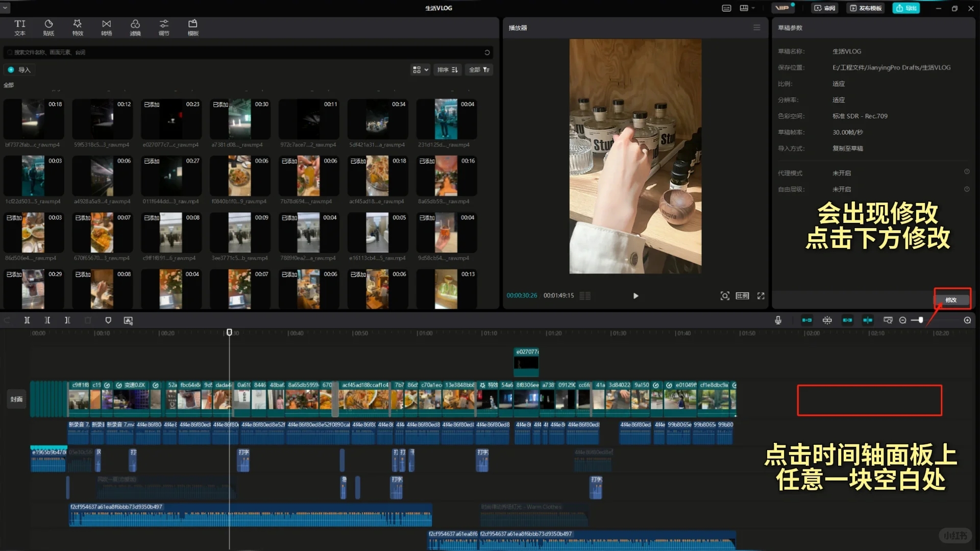The height and width of the screenshot is (551, 980).
Task: Click the 导出 export button
Action: 906,8
